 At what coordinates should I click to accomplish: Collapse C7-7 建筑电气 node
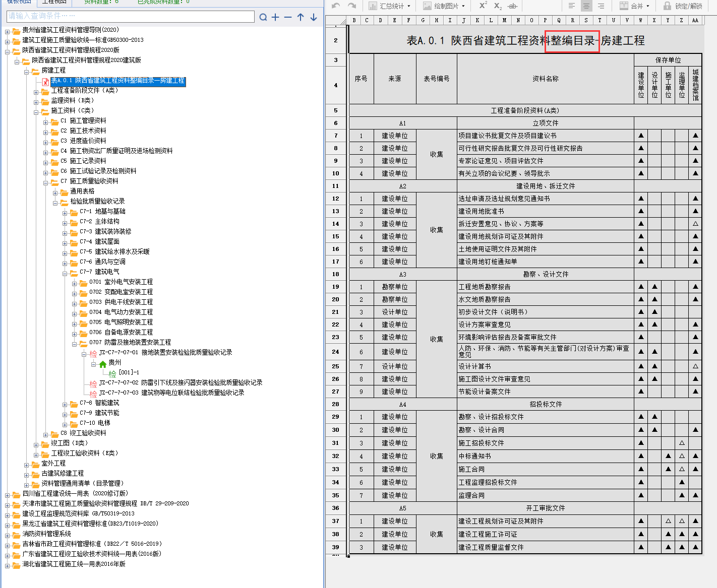[65, 273]
